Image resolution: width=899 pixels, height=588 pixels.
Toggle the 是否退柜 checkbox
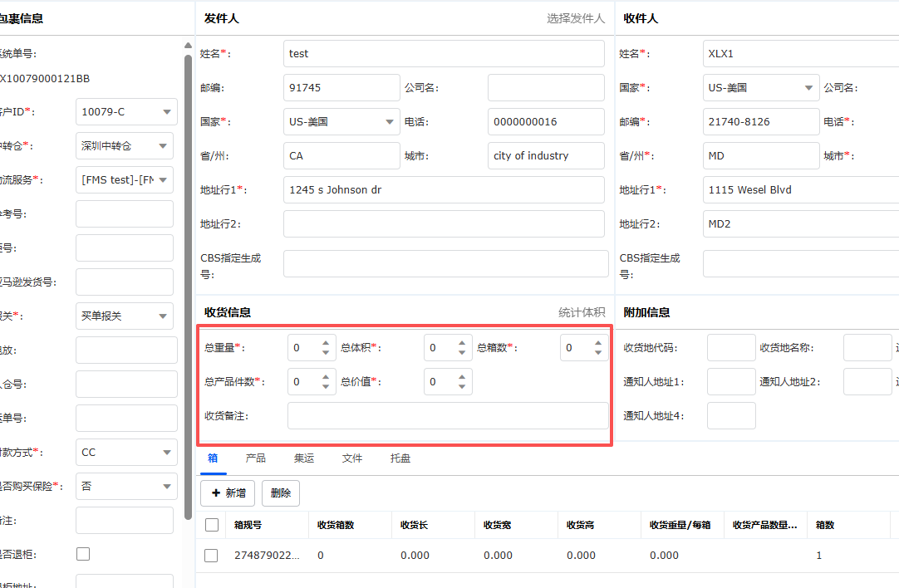tap(83, 554)
